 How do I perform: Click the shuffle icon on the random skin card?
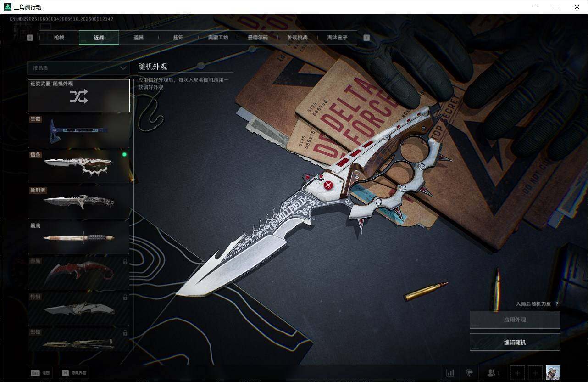point(78,96)
